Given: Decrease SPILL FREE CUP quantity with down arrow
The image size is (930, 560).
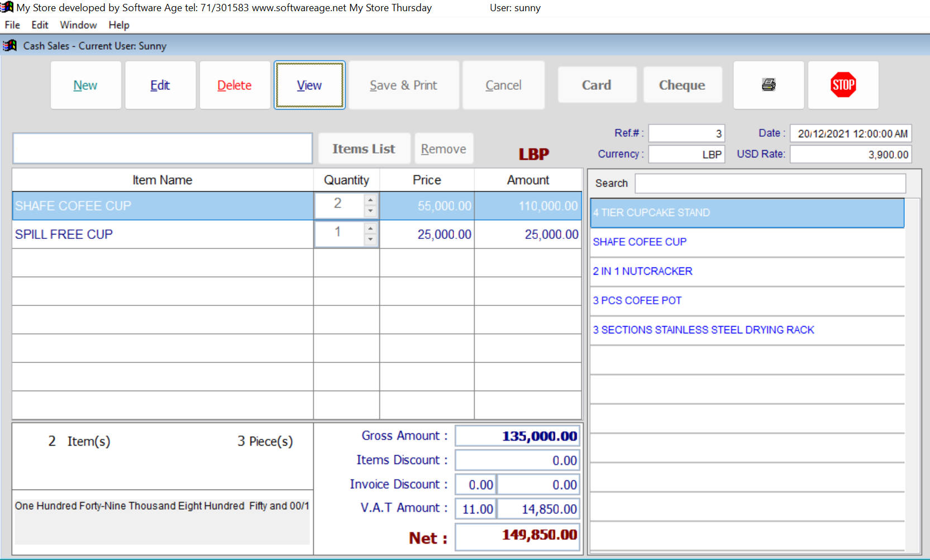Looking at the screenshot, I should pos(370,240).
